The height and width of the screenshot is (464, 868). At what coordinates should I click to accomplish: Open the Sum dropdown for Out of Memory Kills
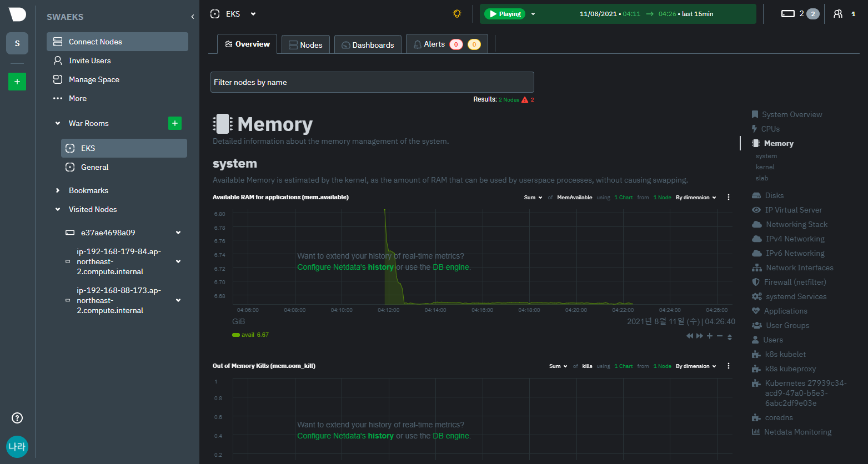tap(558, 366)
